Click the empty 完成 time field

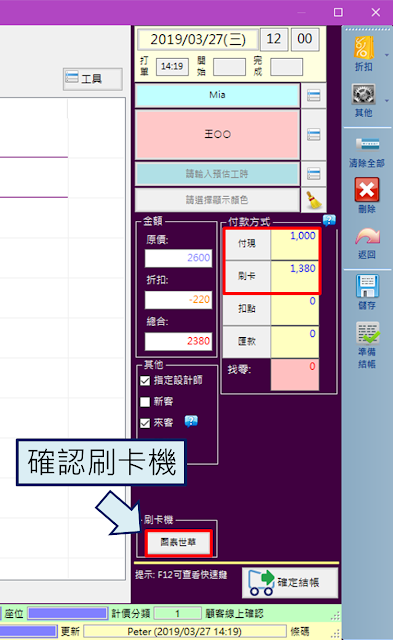[286, 67]
